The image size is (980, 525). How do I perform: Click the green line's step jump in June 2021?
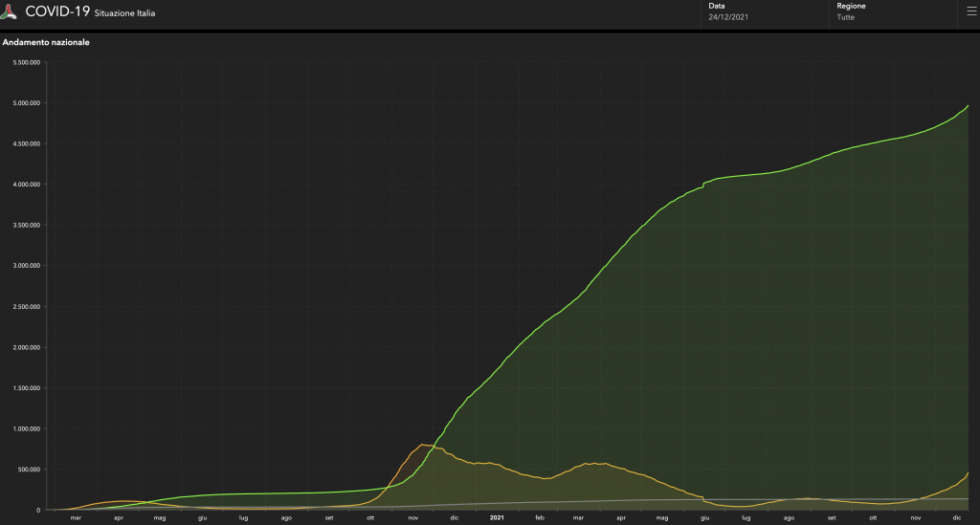pos(703,183)
